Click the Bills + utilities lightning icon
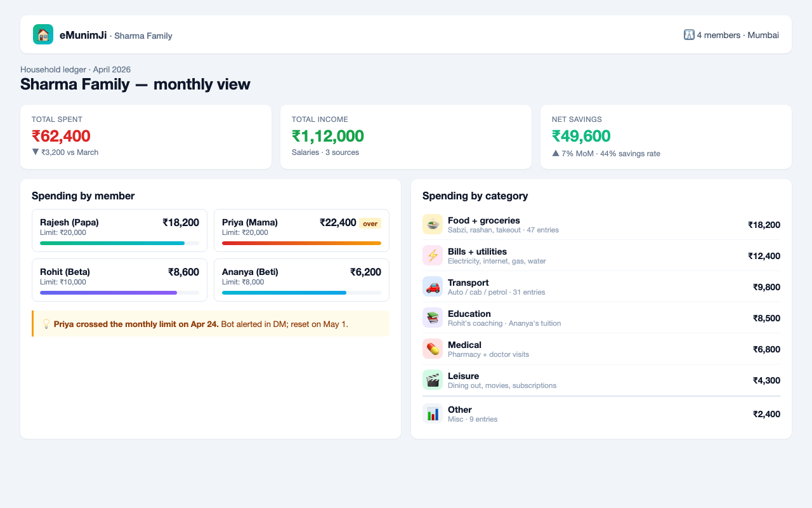 (x=433, y=255)
